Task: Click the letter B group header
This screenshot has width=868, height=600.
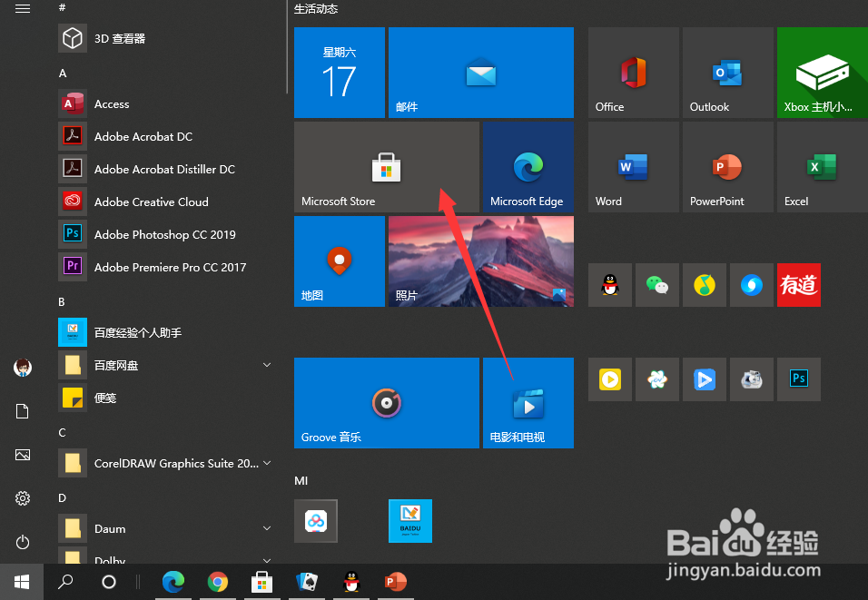Action: point(62,301)
